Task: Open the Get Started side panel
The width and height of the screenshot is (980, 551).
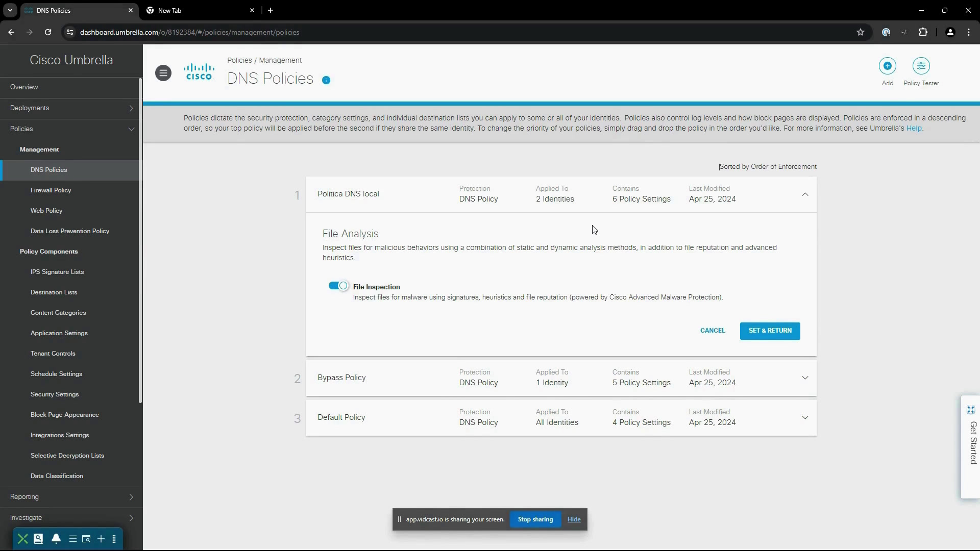Action: click(971, 447)
